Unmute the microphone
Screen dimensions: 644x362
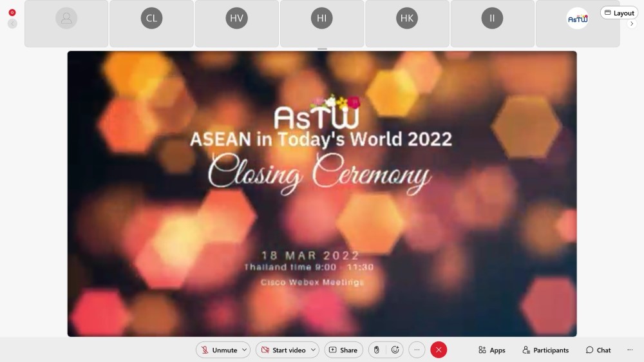219,350
